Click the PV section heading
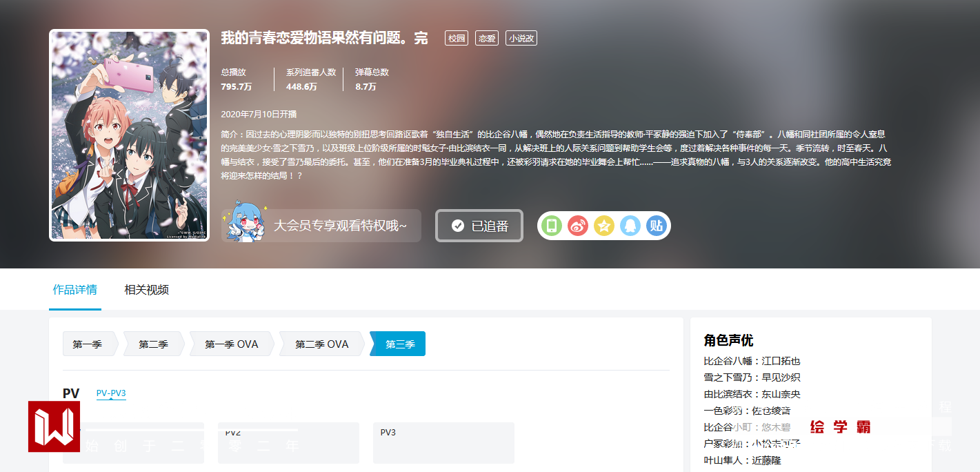 pyautogui.click(x=71, y=393)
